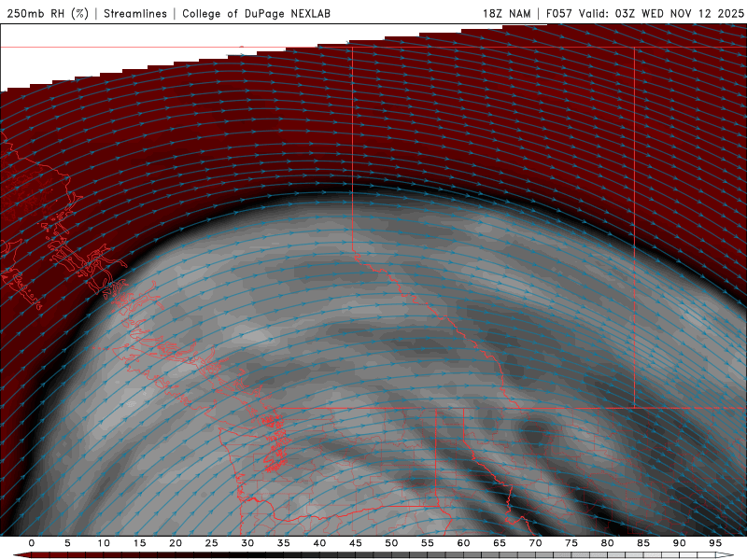
Task: Click the '20' color scale label
Action: click(176, 543)
